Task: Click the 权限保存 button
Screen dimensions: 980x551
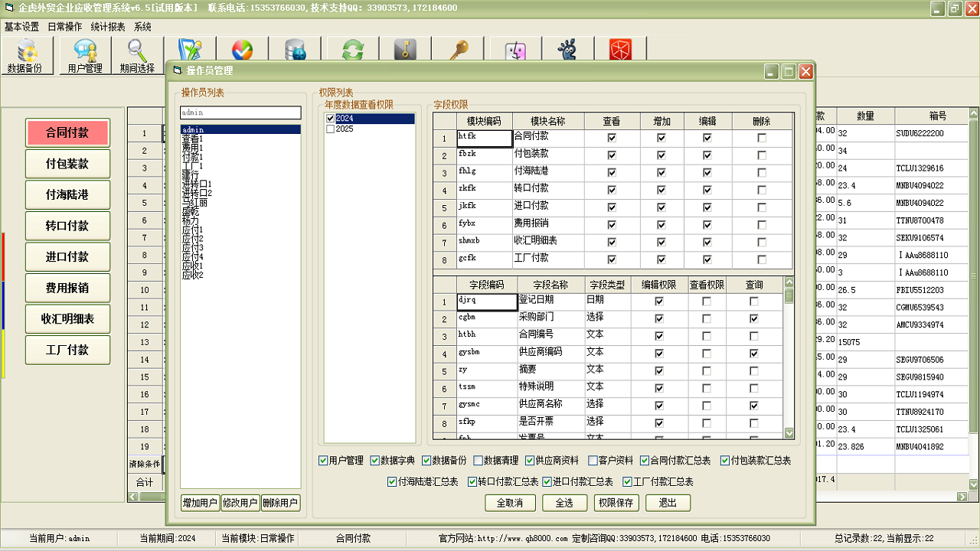Action: pyautogui.click(x=616, y=503)
